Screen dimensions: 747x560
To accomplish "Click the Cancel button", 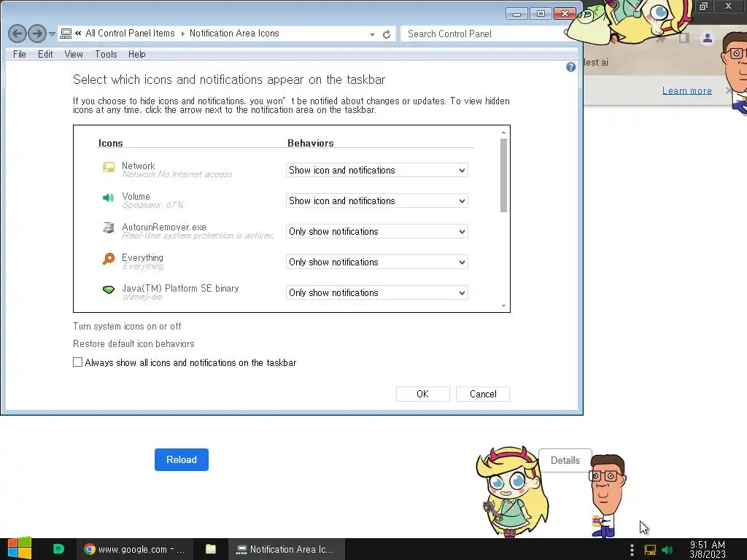I will pos(483,394).
